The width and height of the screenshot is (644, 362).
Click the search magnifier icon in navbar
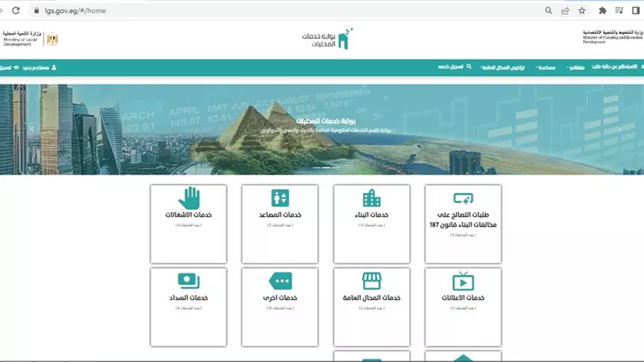click(x=469, y=67)
